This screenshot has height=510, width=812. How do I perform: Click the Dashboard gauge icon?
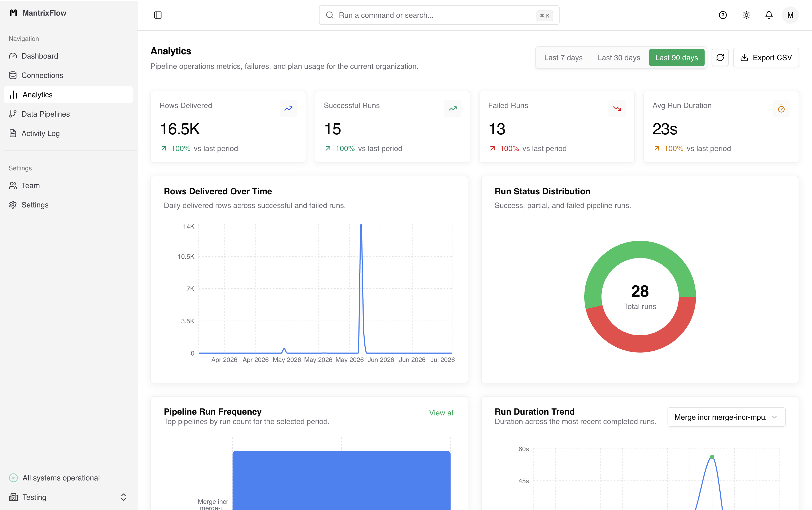coord(13,56)
